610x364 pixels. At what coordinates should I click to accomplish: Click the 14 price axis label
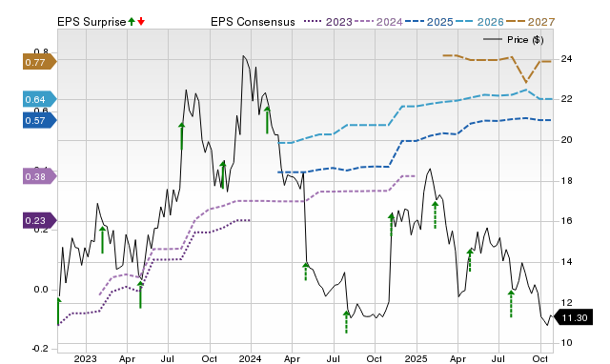pyautogui.click(x=566, y=262)
